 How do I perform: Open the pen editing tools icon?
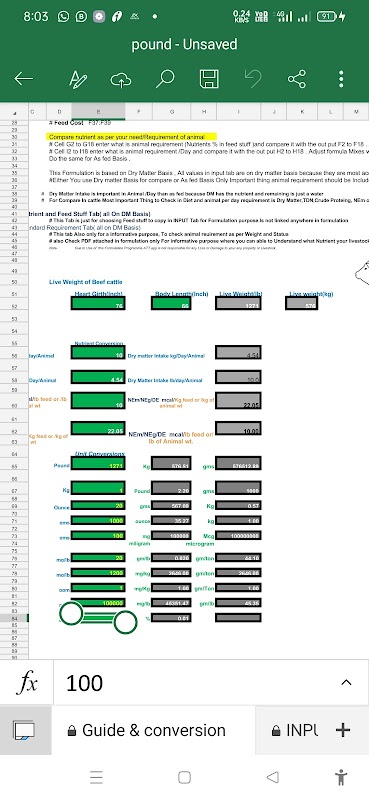(x=78, y=79)
